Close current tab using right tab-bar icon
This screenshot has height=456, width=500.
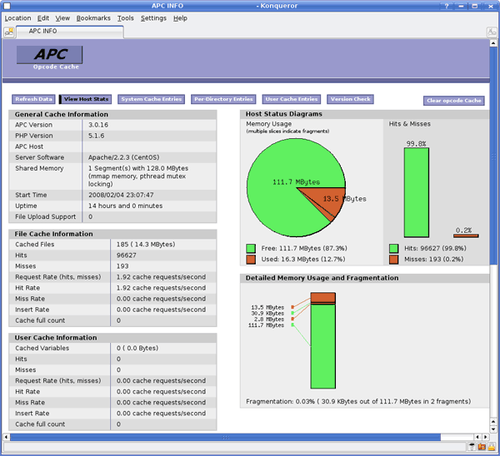(492, 32)
